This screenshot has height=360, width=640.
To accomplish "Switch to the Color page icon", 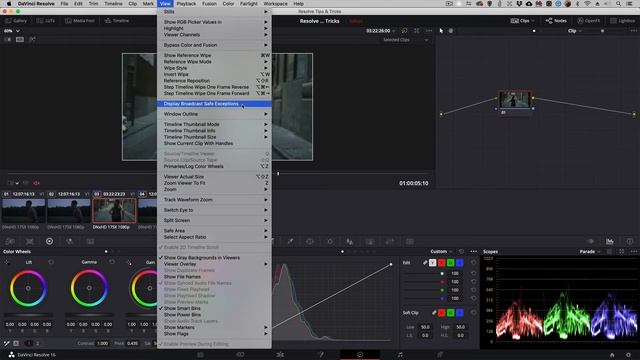I will click(360, 355).
